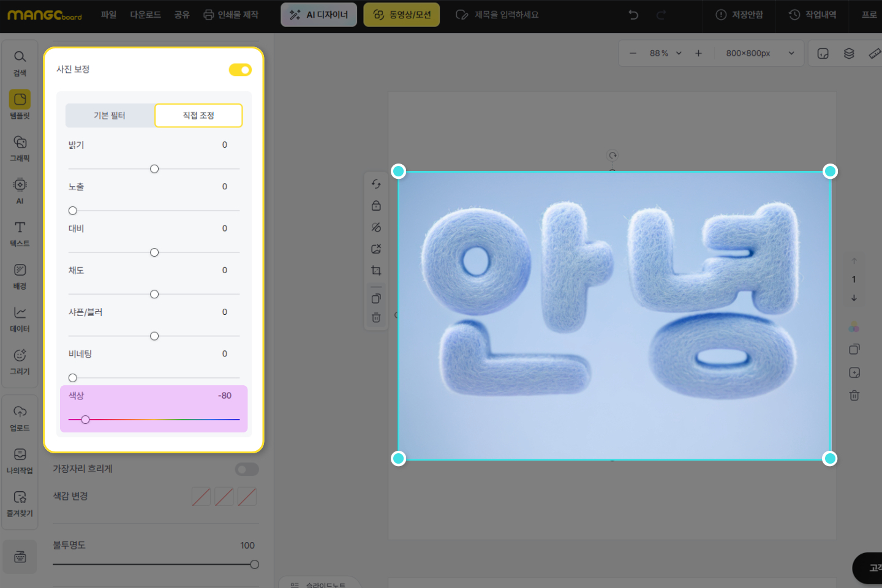Click the 색상 hue slider handle
Image resolution: width=882 pixels, height=588 pixels.
(86, 420)
